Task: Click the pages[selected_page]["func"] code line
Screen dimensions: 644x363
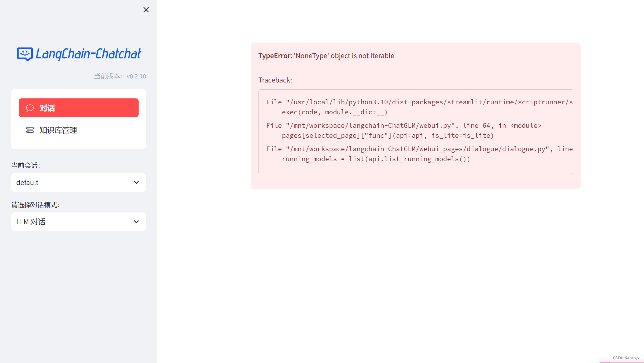Action: pyautogui.click(x=388, y=136)
